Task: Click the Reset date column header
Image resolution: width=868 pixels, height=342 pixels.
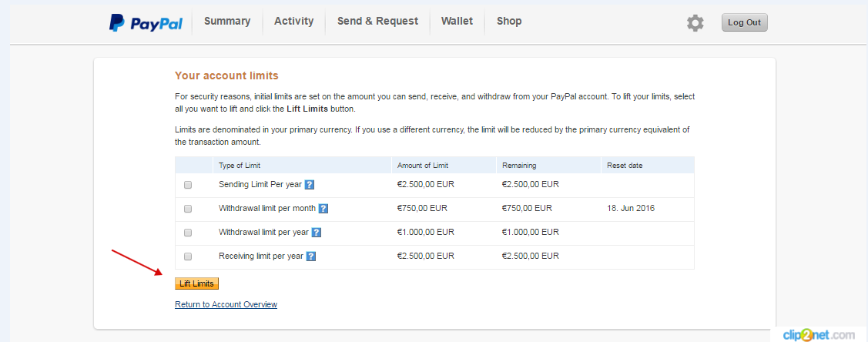Action: (x=625, y=165)
